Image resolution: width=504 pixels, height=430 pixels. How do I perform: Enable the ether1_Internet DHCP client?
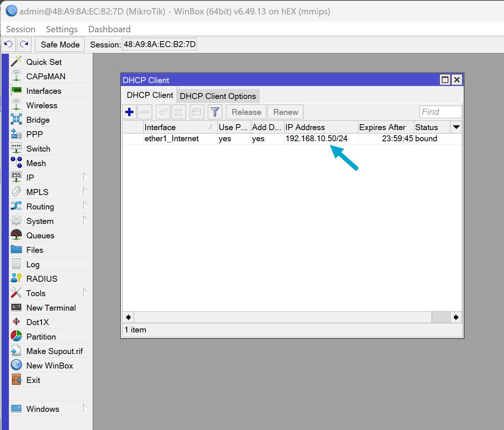[163, 112]
